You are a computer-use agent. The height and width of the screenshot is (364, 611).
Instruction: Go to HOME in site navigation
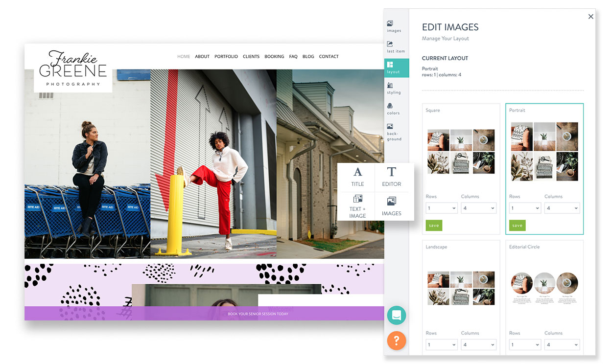[x=184, y=56]
